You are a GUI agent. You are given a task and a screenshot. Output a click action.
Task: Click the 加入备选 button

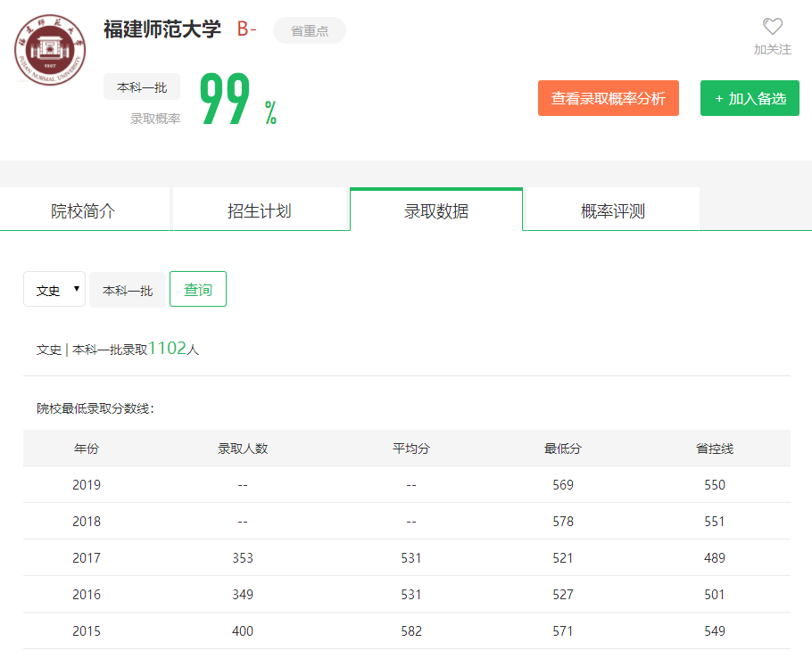click(750, 98)
